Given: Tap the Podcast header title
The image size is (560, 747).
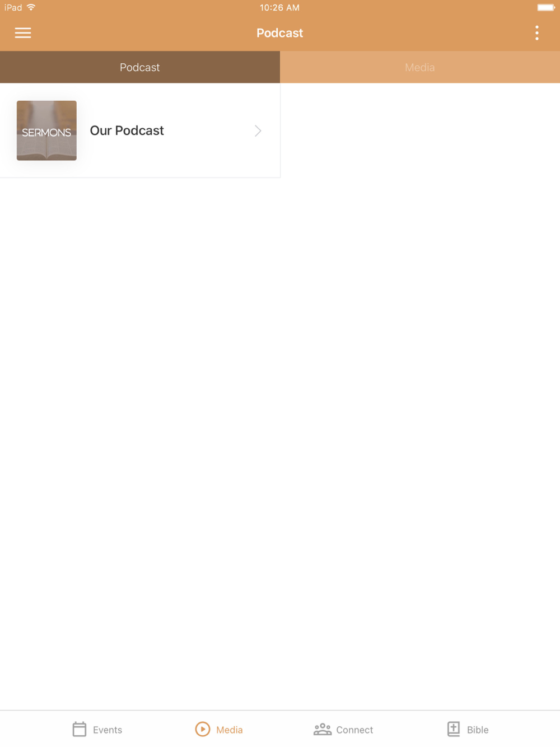Looking at the screenshot, I should (x=280, y=33).
